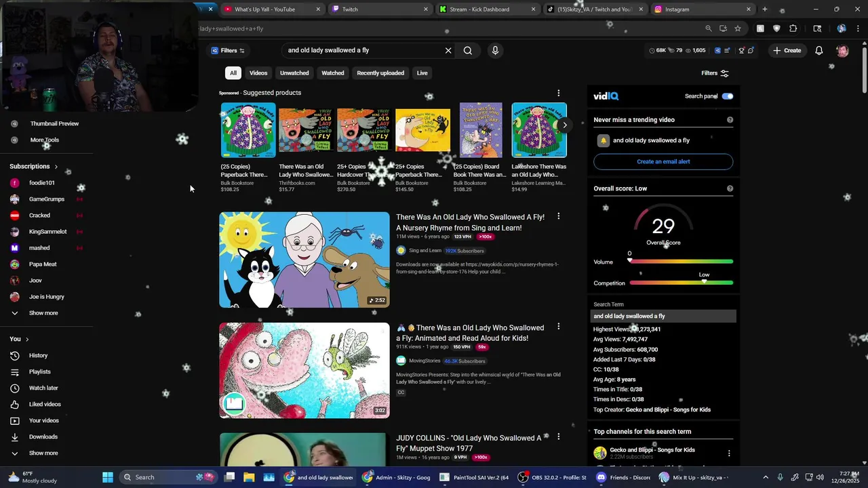The height and width of the screenshot is (488, 868).
Task: Expand You section chevron
Action: tap(27, 339)
